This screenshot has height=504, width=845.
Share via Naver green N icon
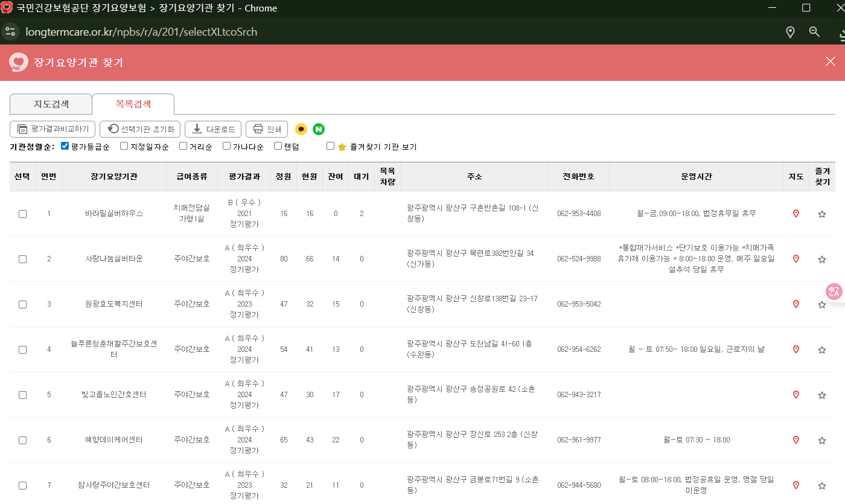point(319,129)
